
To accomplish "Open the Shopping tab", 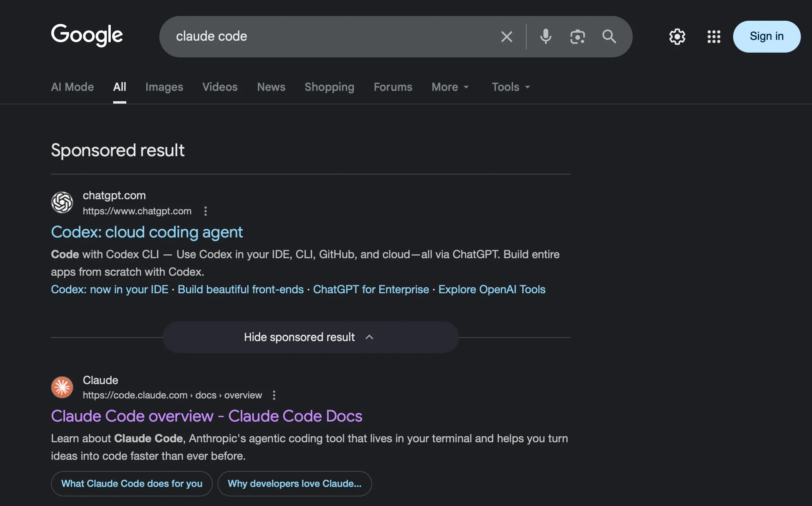I will coord(329,87).
